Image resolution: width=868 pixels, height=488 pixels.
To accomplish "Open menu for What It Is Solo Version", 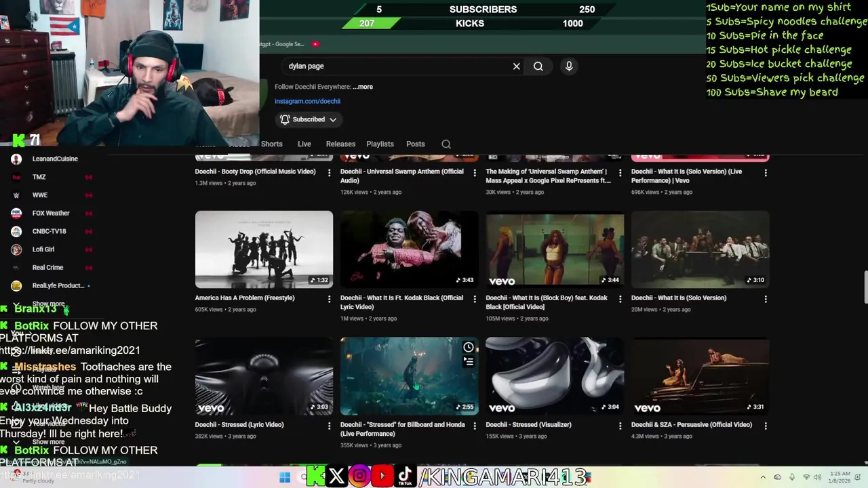I will [x=766, y=299].
